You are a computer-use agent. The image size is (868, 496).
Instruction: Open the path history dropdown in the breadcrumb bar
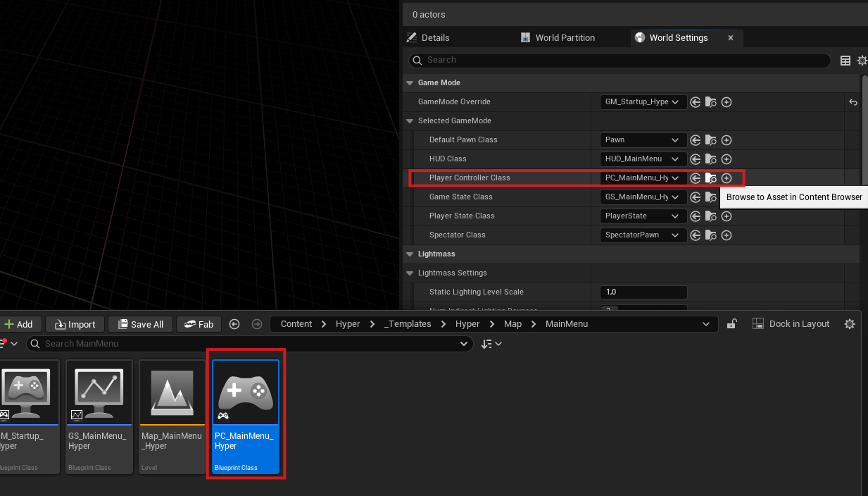click(x=706, y=324)
